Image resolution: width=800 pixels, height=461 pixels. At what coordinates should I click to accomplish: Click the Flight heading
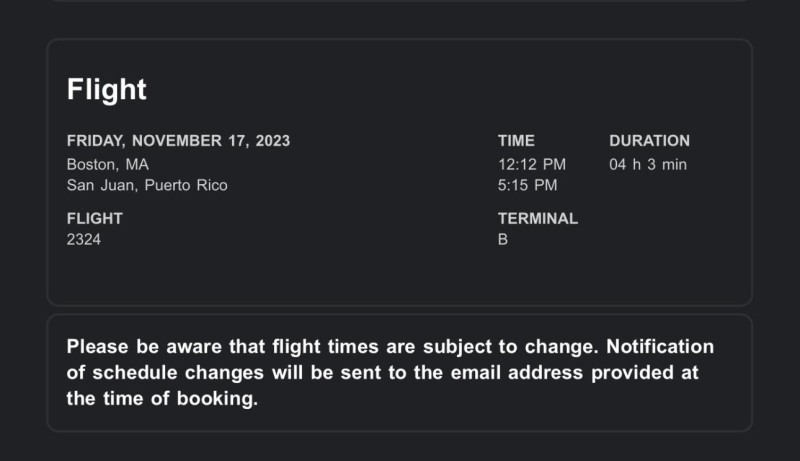(107, 90)
